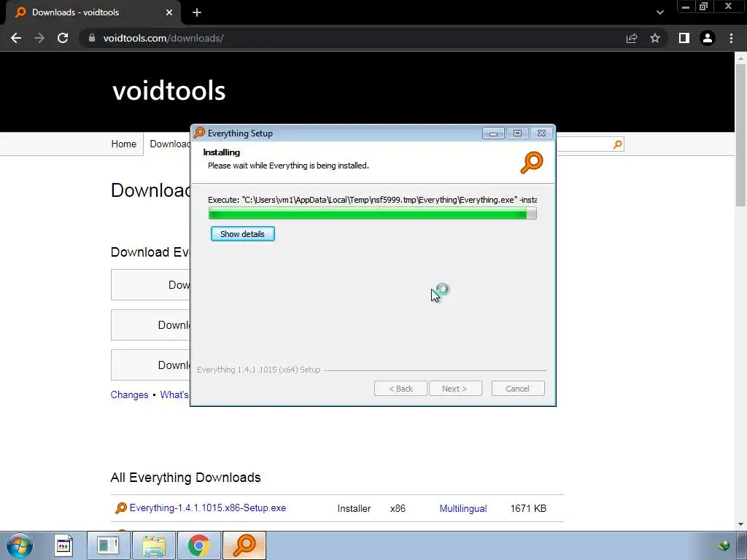Viewport: 747px width, 560px height.
Task: Select the Downloads - voidtools browser tab
Action: (93, 13)
